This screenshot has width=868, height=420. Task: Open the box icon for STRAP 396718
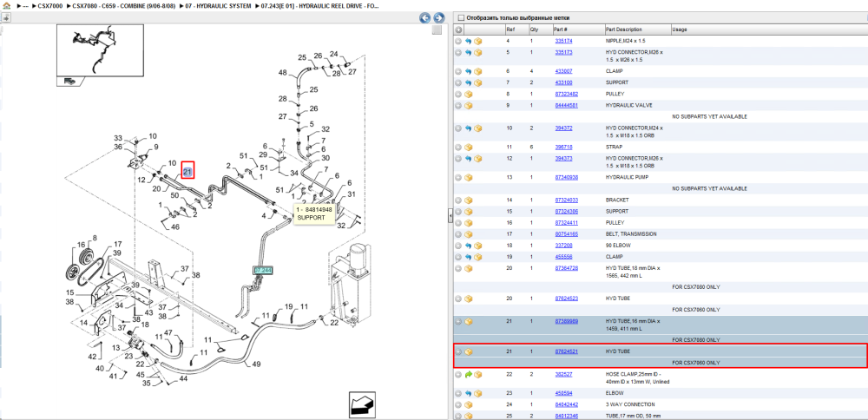(469, 148)
